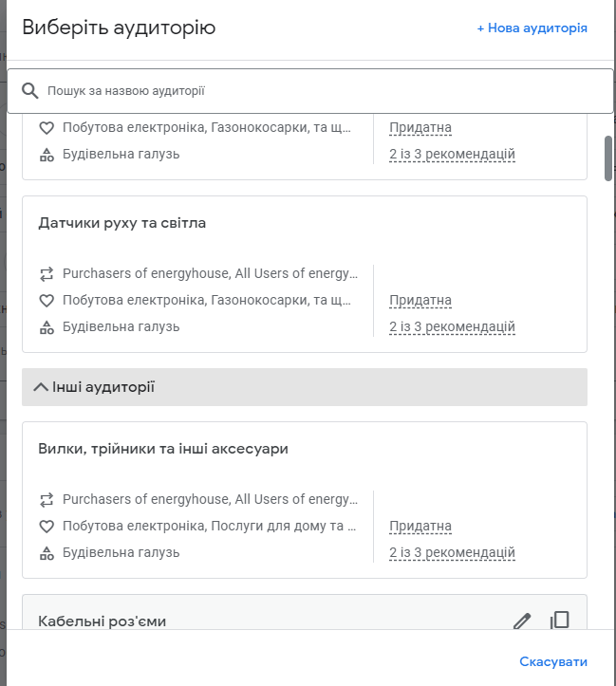The width and height of the screenshot is (616, 686).
Task: Click the heart icon in Вилки, трійники card
Action: tap(47, 527)
